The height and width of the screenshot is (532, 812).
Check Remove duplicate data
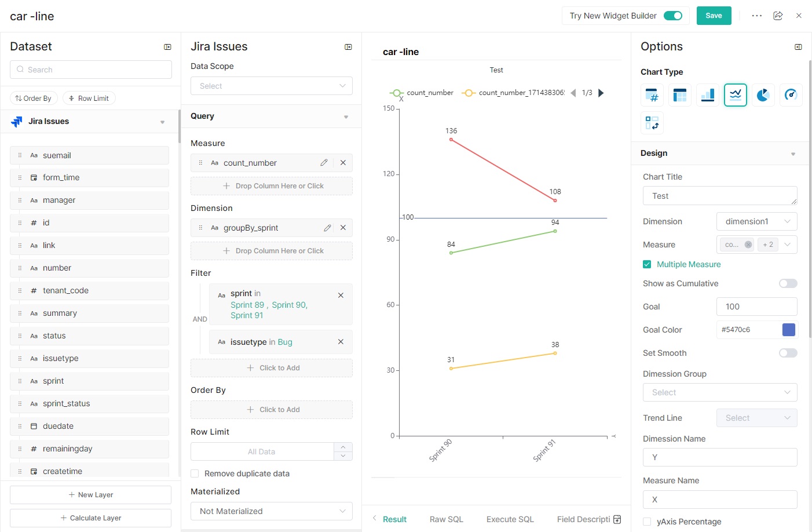click(x=195, y=473)
